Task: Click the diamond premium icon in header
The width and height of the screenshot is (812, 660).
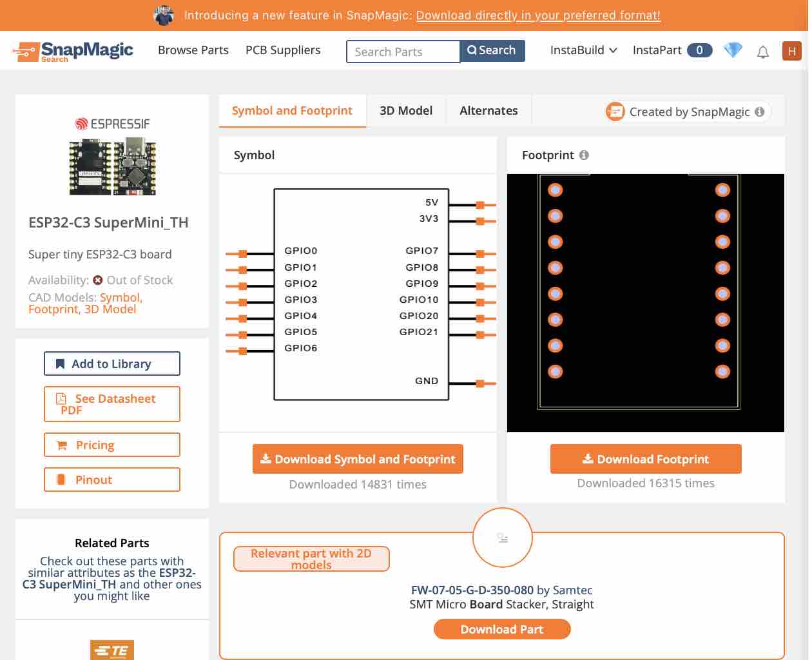Action: (733, 50)
